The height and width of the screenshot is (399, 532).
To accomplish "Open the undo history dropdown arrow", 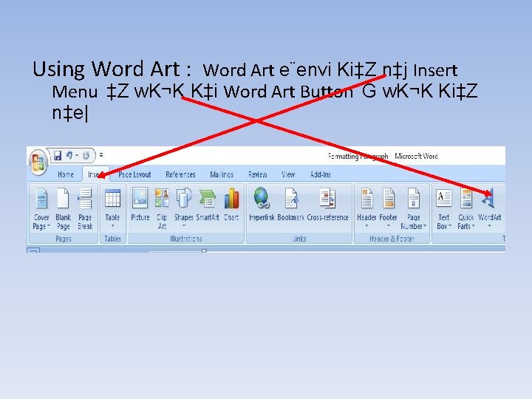I will 77,155.
